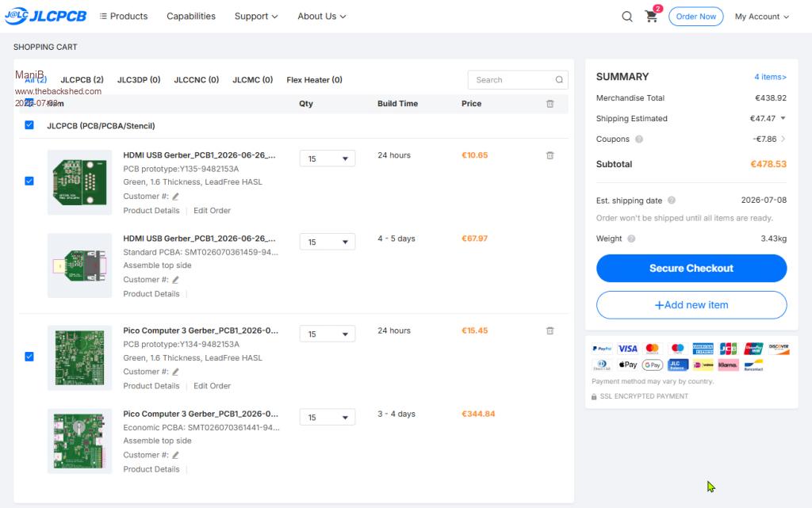Click the Coupons info icon

639,139
